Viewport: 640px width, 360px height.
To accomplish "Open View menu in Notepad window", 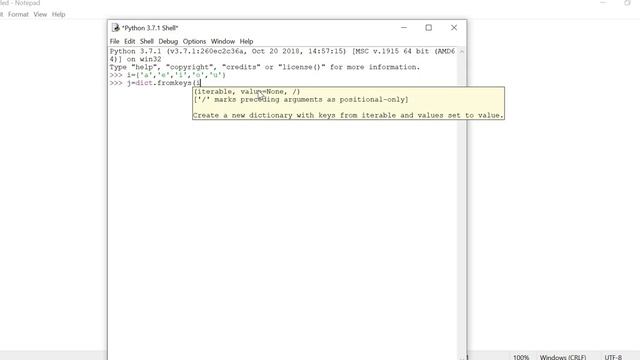I will point(40,14).
